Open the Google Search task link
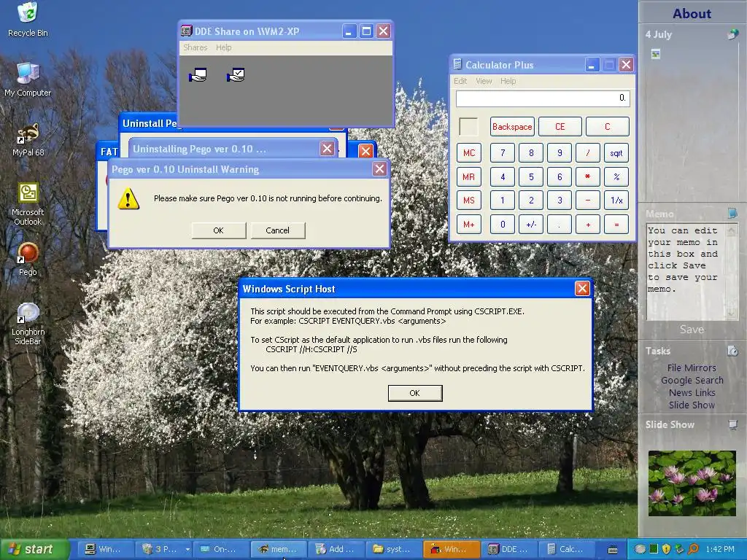This screenshot has width=747, height=560. pyautogui.click(x=692, y=380)
